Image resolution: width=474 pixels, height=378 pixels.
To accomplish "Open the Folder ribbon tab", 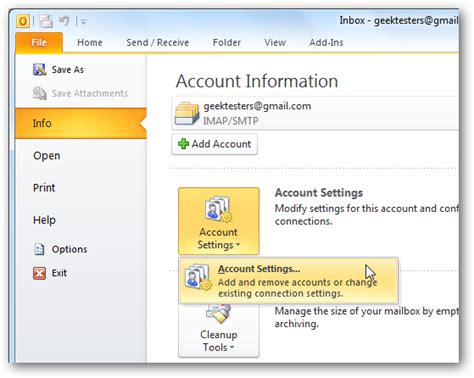I will click(227, 43).
